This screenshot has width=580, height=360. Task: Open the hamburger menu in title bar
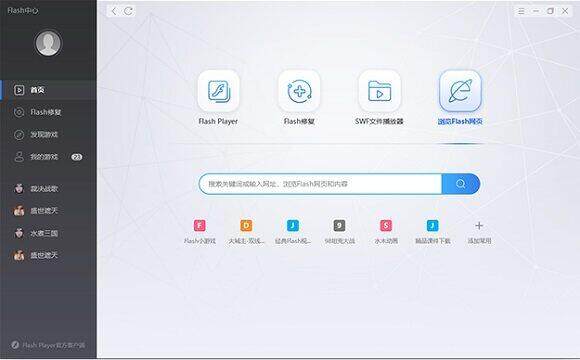[x=521, y=11]
